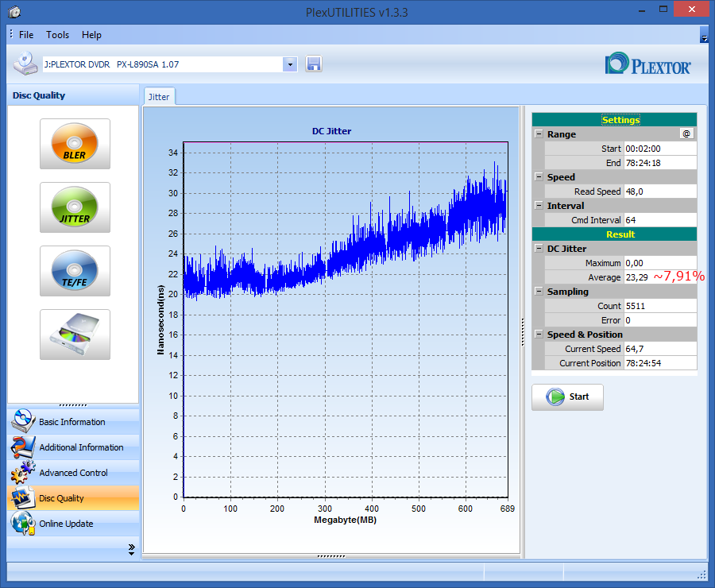Click the PlexUTILITIES title bar app icon

point(14,12)
